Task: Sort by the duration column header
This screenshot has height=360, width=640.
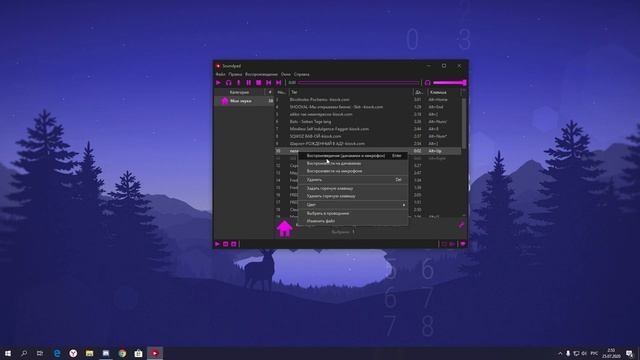Action: coord(419,92)
